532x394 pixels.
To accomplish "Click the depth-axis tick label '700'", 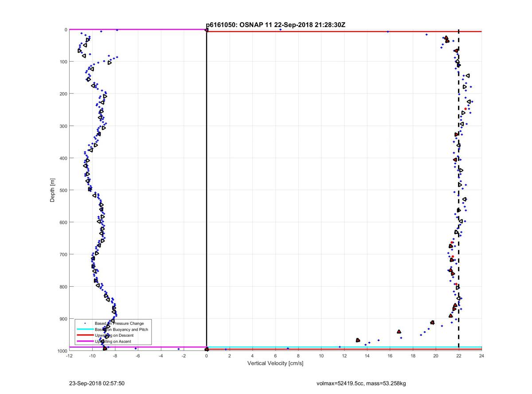I will coord(63,254).
